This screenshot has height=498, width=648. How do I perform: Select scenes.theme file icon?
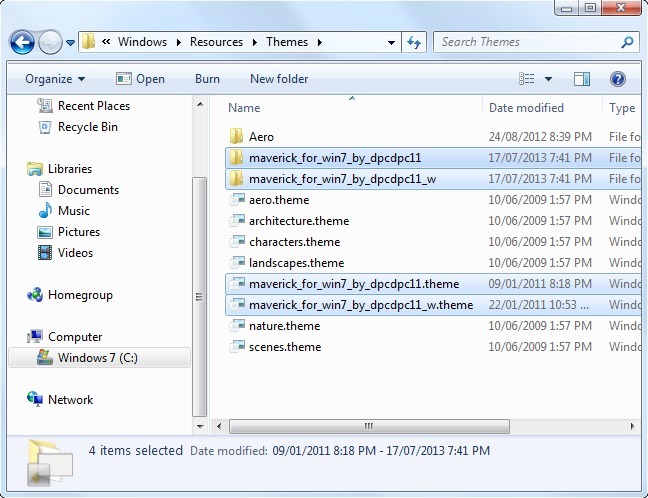tap(237, 347)
